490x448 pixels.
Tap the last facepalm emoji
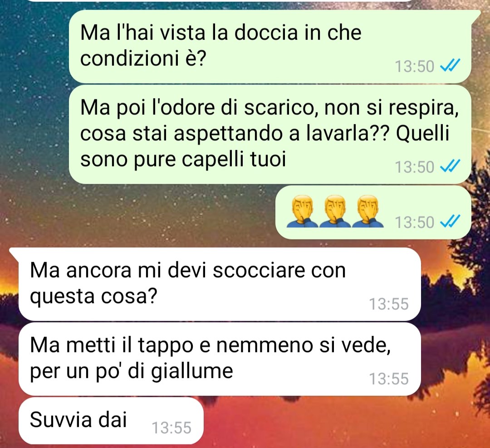(368, 211)
